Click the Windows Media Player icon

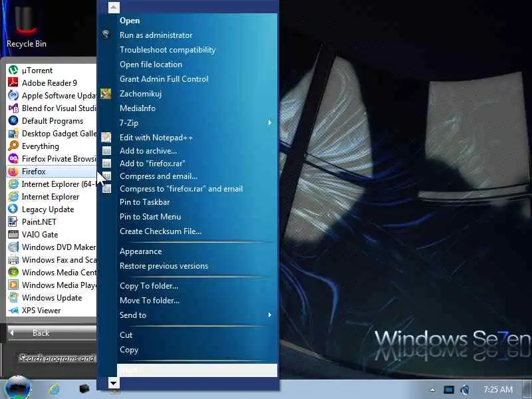point(13,285)
